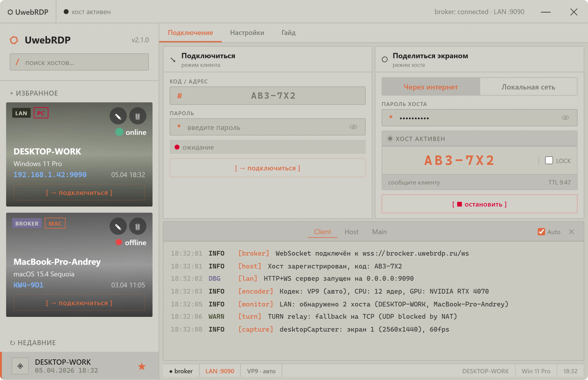Click the [monitor] tag in the log
588x380 pixels.
pos(256,304)
